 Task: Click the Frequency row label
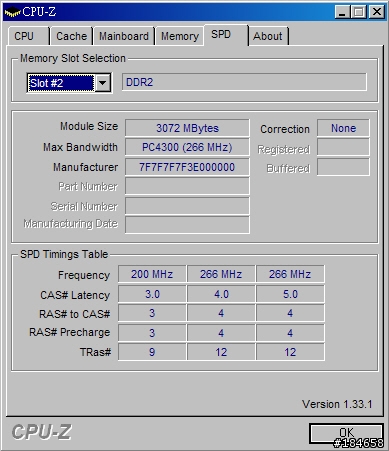coord(84,275)
